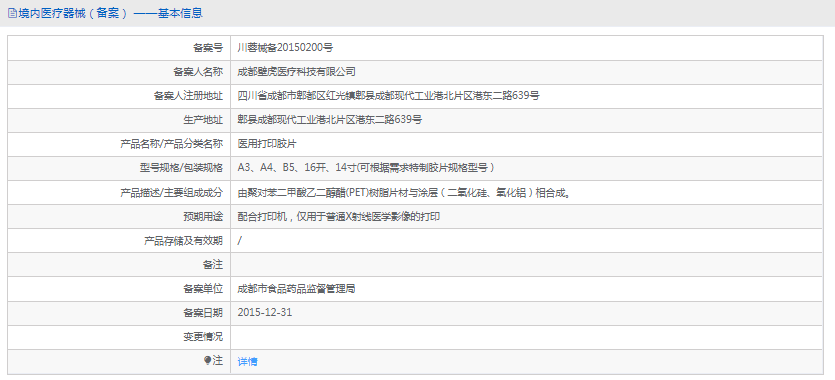Click the 预期用途 label
The width and height of the screenshot is (835, 380).
pyautogui.click(x=203, y=216)
